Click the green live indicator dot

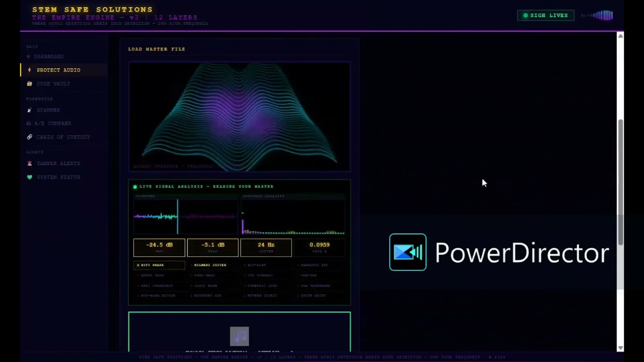[135, 187]
